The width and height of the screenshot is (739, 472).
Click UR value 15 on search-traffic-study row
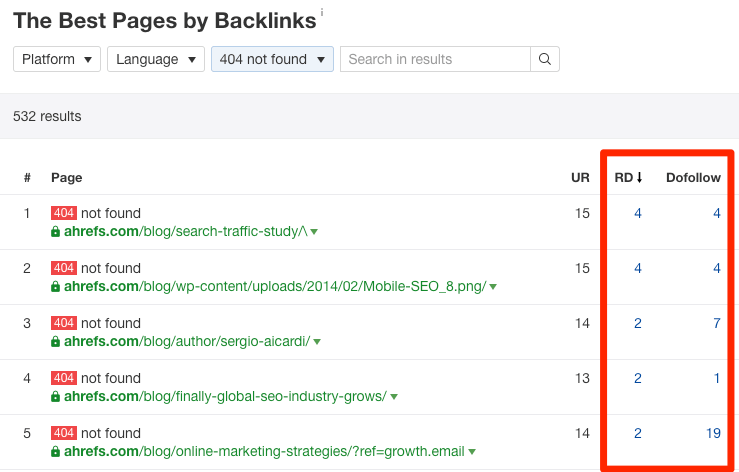point(582,214)
